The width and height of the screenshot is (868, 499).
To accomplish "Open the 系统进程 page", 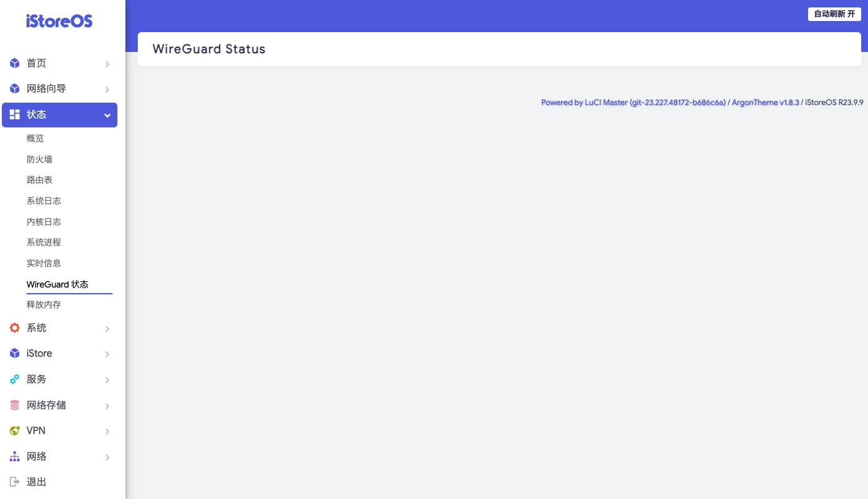I will (44, 242).
